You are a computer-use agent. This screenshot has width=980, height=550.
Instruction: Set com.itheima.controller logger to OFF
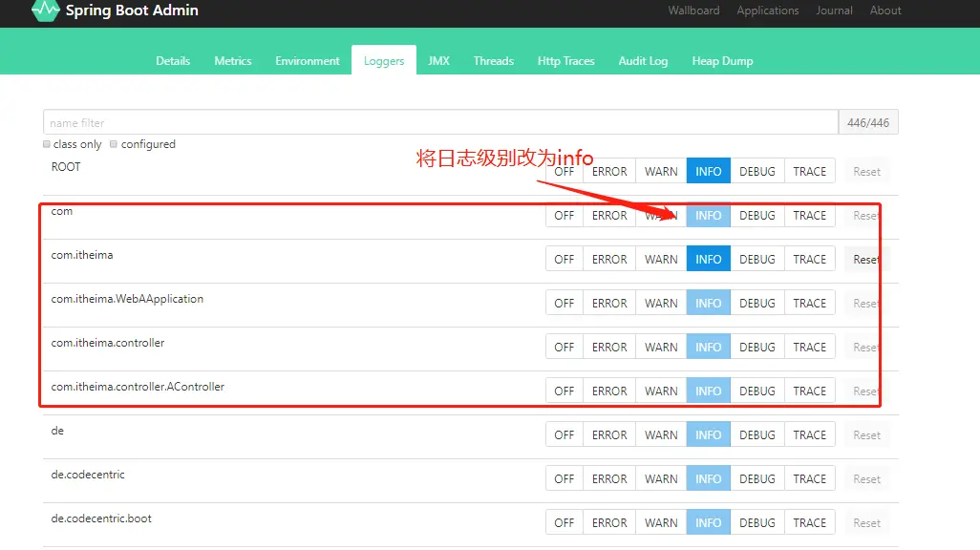(564, 347)
